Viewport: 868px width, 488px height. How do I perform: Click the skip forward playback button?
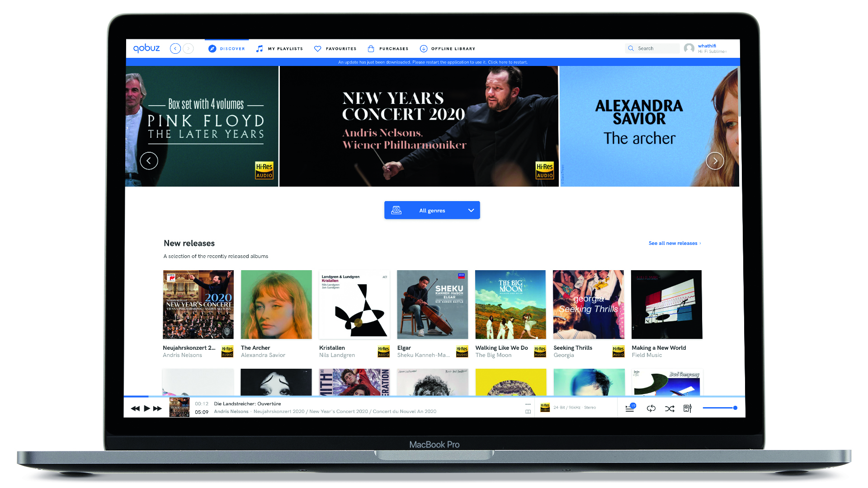tap(157, 408)
